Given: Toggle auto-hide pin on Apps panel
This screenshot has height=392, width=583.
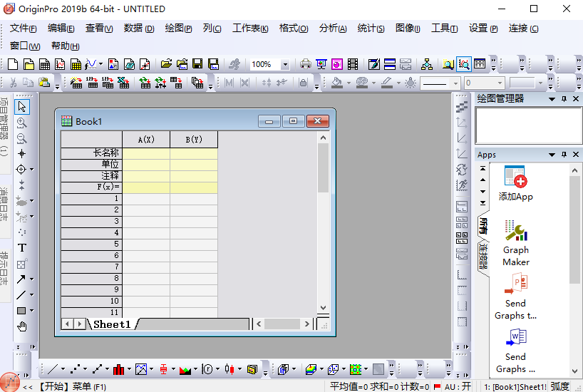Looking at the screenshot, I should tap(564, 155).
